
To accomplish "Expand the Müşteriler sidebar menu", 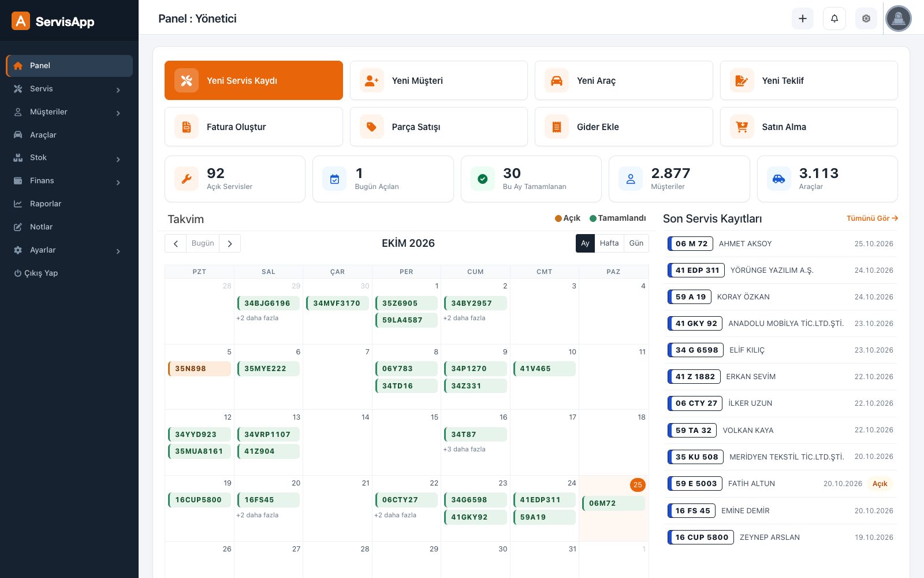I will (69, 112).
